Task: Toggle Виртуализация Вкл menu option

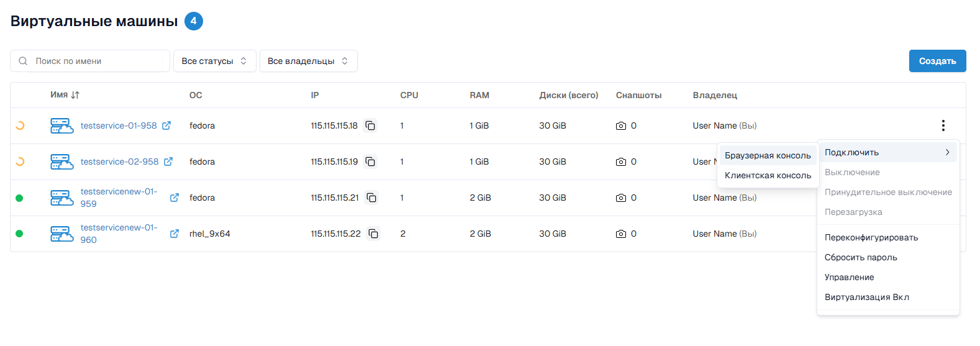Action: click(866, 297)
